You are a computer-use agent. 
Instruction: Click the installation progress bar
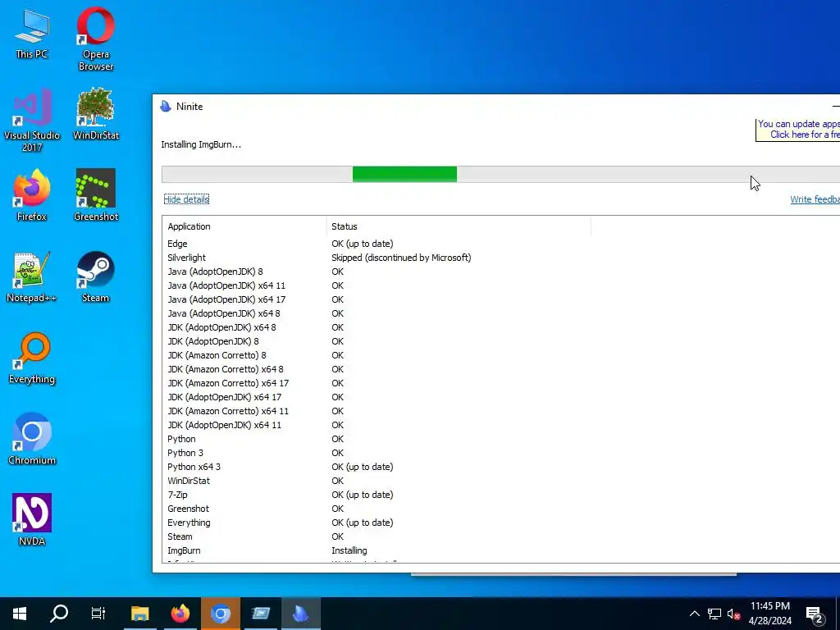click(501, 174)
